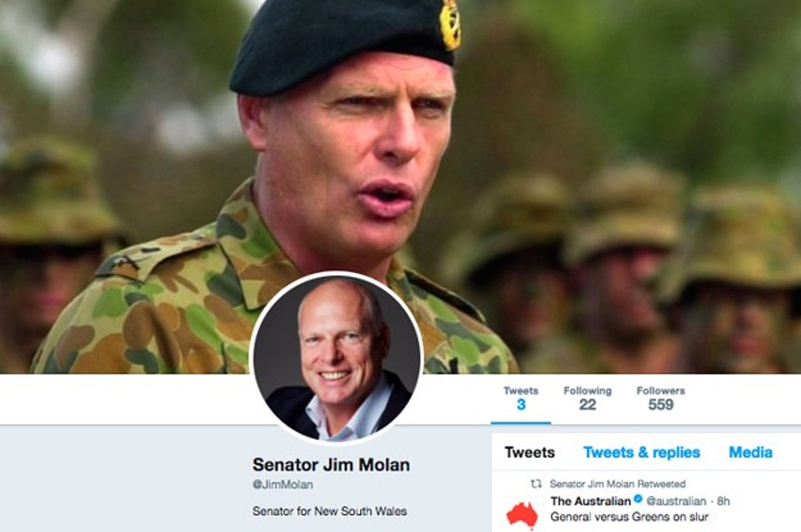801x532 pixels.
Task: View the Followers list of 559
Action: [x=661, y=398]
